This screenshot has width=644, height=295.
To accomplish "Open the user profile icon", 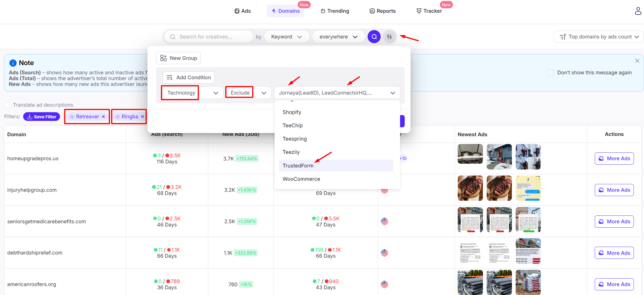I will (638, 11).
